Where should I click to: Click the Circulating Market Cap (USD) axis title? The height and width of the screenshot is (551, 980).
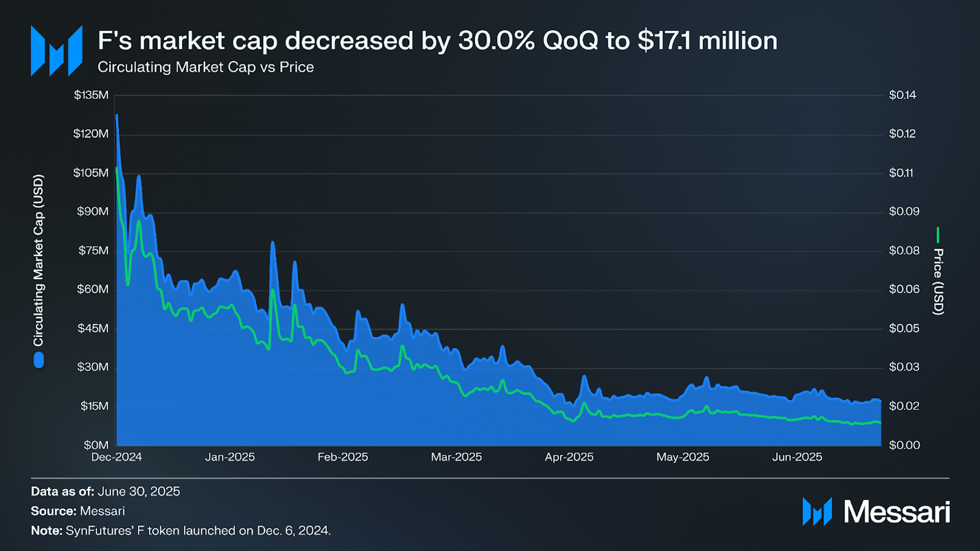(38, 260)
